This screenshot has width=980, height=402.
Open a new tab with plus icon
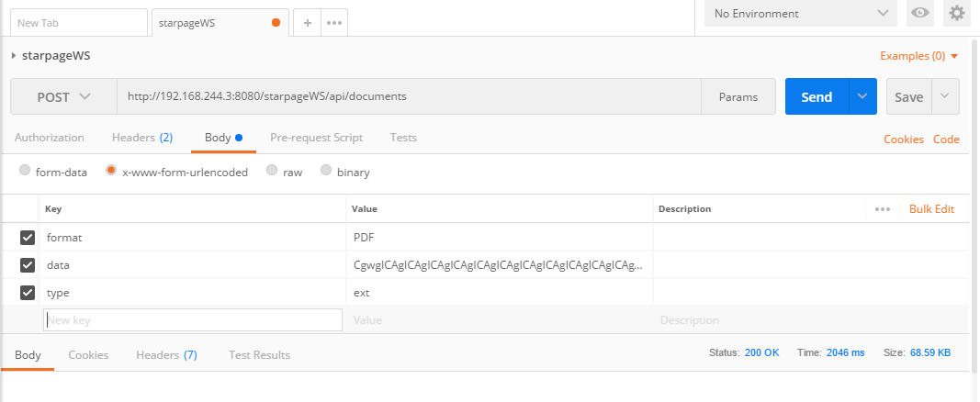click(307, 23)
